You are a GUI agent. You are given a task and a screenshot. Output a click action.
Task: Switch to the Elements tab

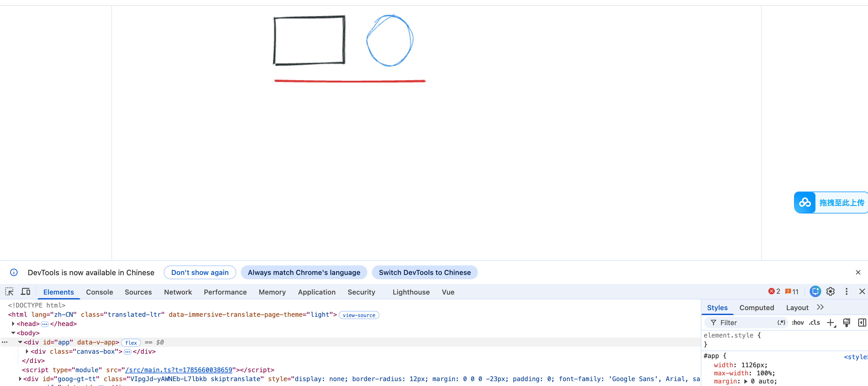(x=59, y=292)
